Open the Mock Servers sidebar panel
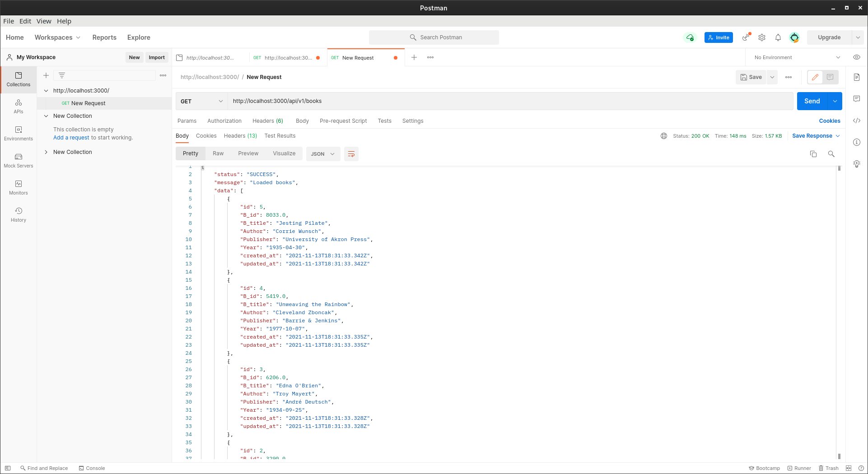This screenshot has width=868, height=474. pyautogui.click(x=19, y=161)
